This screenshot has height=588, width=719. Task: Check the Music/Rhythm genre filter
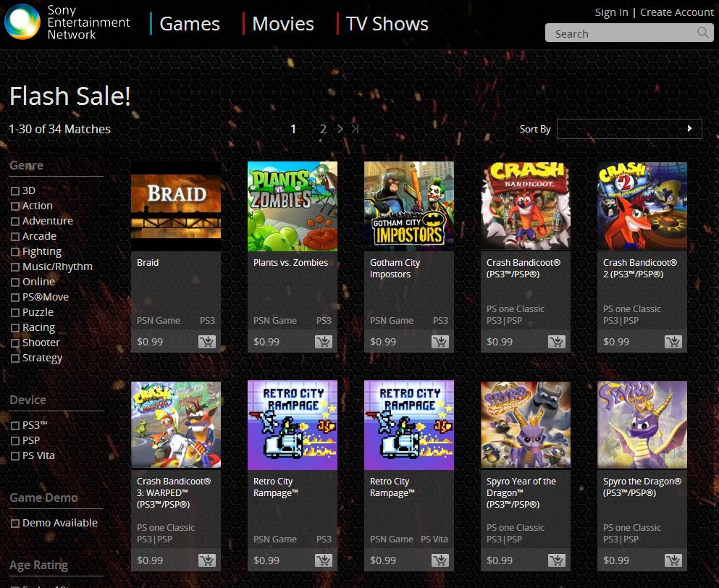[x=15, y=267]
